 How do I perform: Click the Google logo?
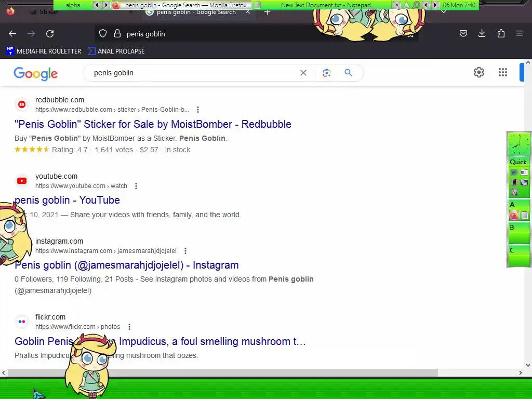click(36, 74)
